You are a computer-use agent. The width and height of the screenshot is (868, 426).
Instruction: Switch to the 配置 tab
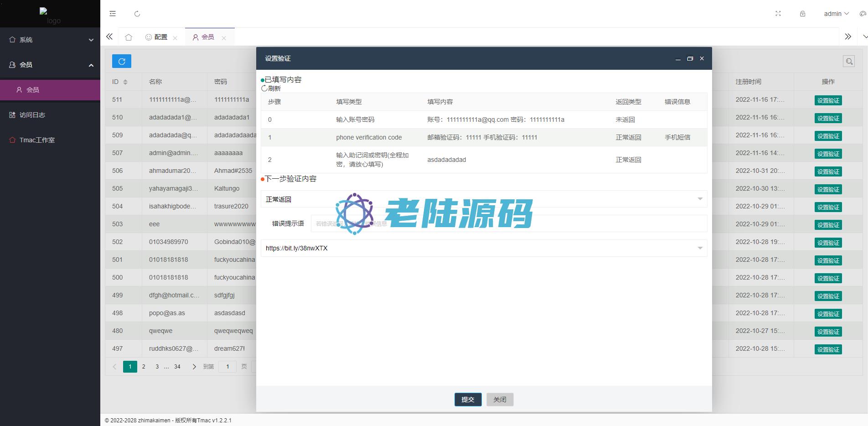pyautogui.click(x=156, y=37)
